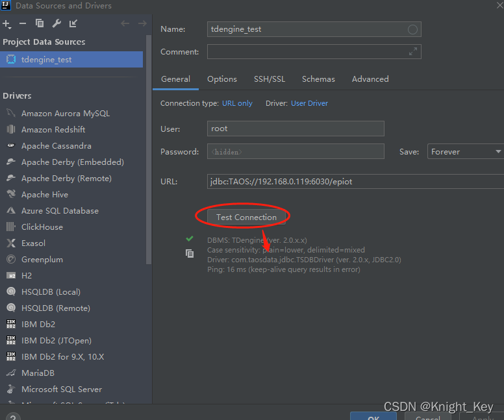Screen dimensions: 504x420
Task: Duplicate the selected data source
Action: pyautogui.click(x=40, y=23)
